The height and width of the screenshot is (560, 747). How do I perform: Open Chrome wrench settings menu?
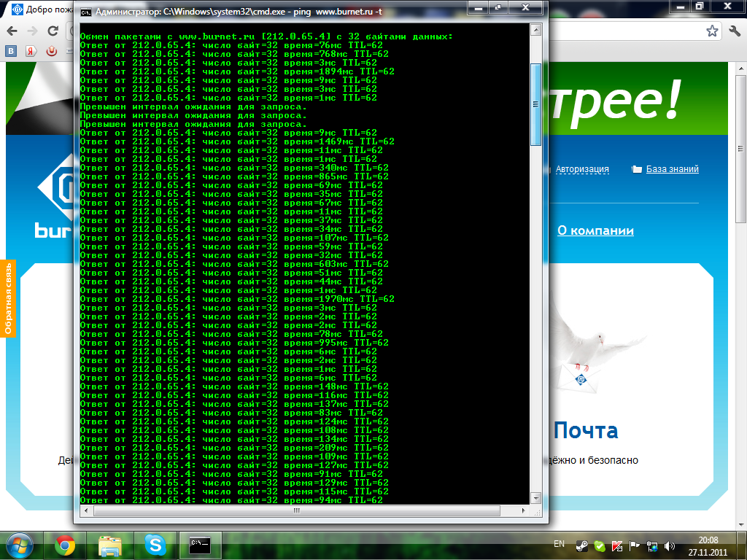coord(734,31)
